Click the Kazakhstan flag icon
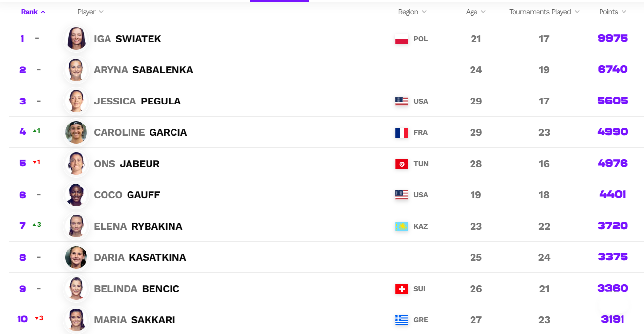Image resolution: width=644 pixels, height=334 pixels. 402,227
